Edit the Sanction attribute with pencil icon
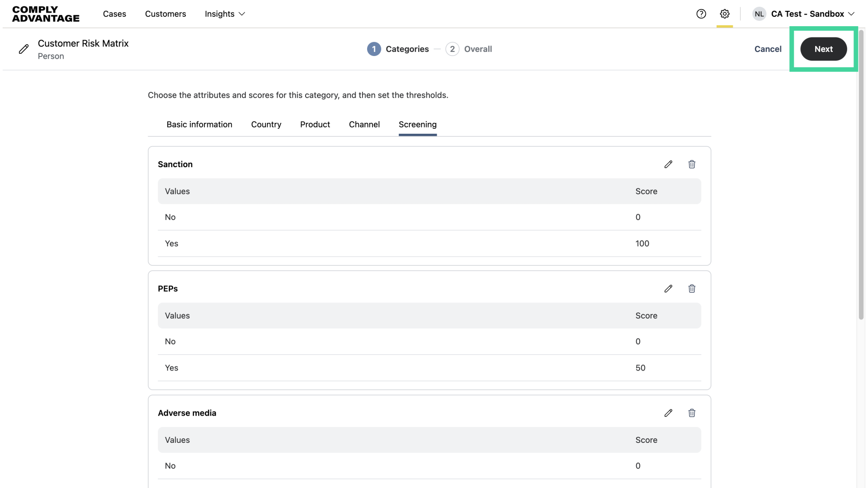 668,164
